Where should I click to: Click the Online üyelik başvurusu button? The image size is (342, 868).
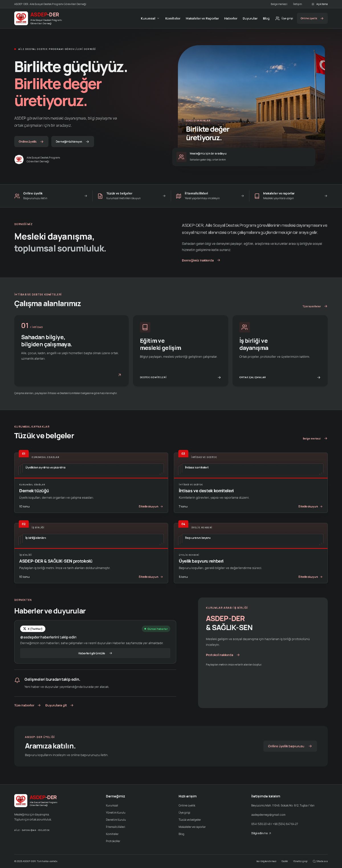pos(290,746)
